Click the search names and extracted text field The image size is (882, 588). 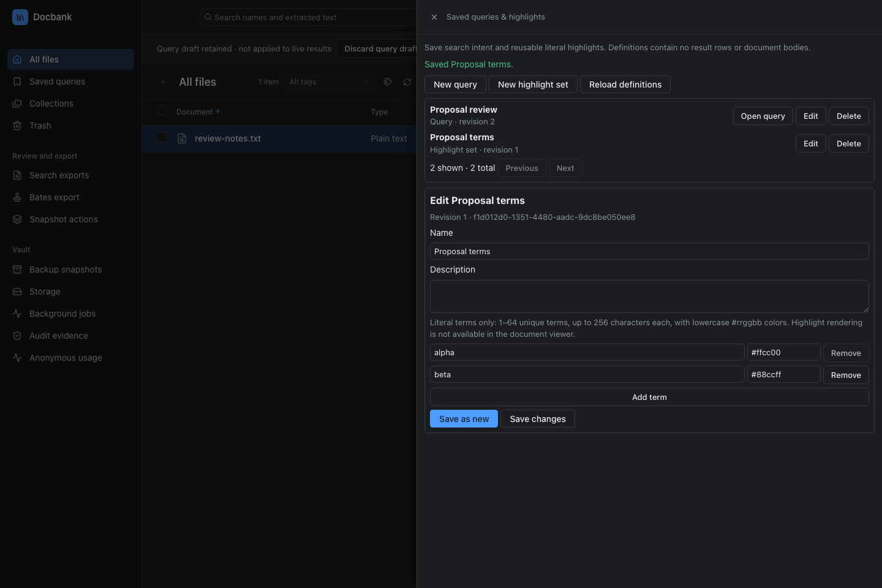point(308,17)
